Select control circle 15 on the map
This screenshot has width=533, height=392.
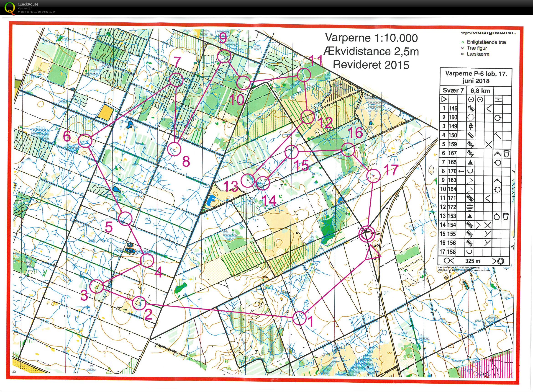(x=291, y=152)
